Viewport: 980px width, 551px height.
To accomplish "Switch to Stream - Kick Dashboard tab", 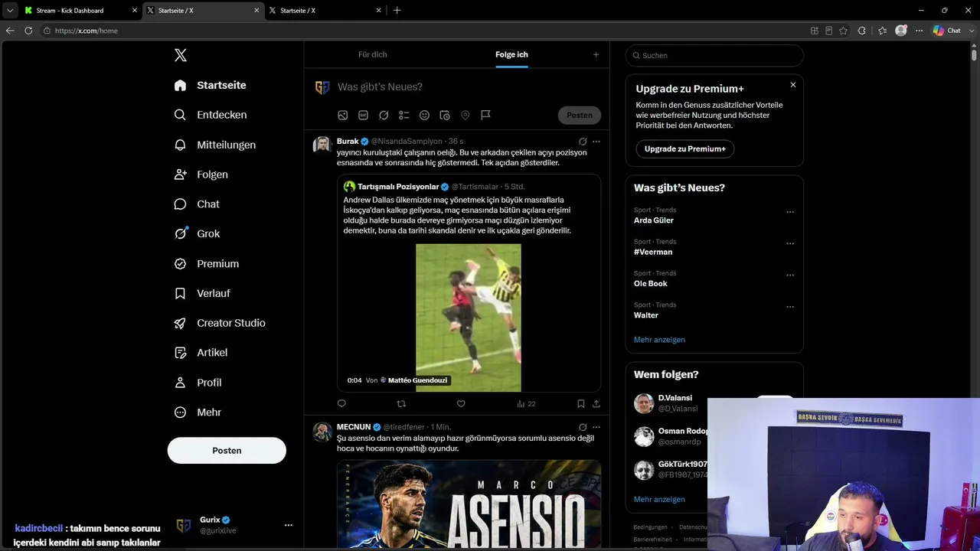I will coord(80,11).
